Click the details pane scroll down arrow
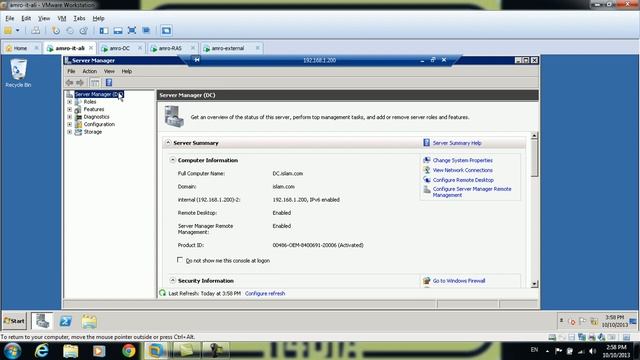The width and height of the screenshot is (640, 360). pyautogui.click(x=534, y=284)
